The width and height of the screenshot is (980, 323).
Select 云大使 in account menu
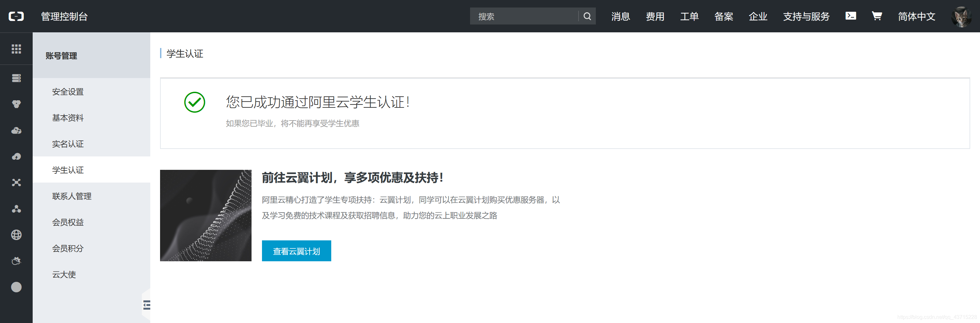tap(91, 274)
